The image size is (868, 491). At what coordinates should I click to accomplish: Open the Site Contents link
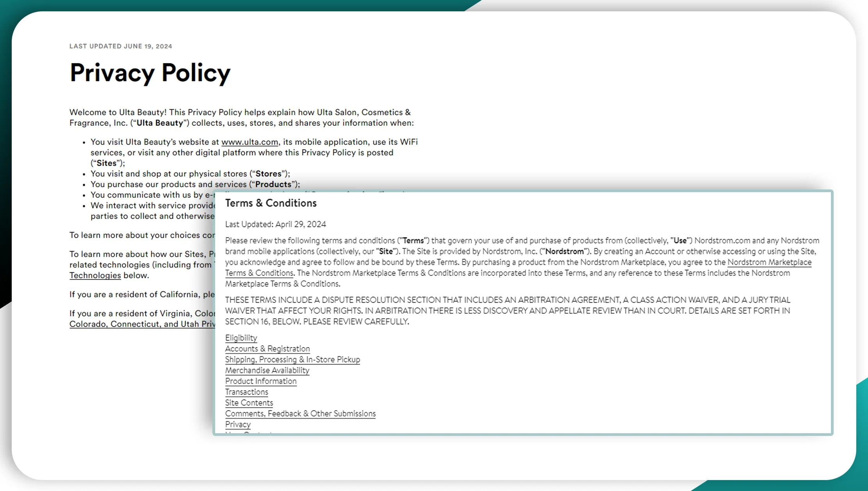point(249,403)
